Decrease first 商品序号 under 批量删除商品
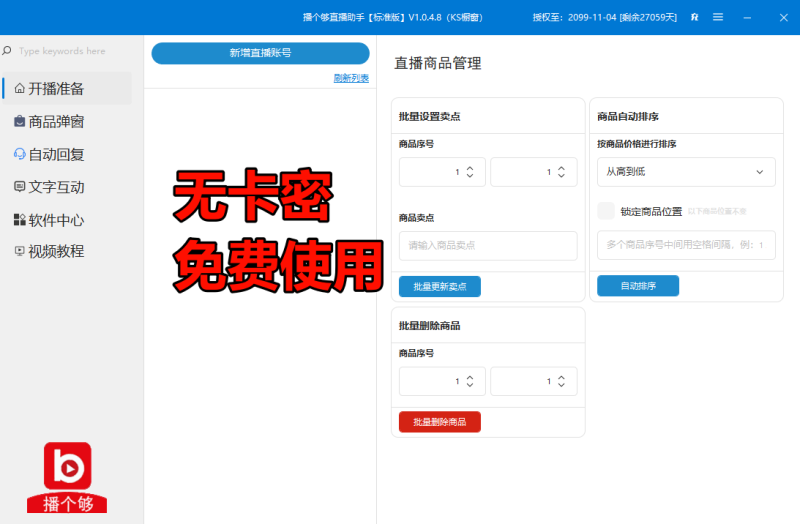The height and width of the screenshot is (524, 800). click(x=470, y=385)
